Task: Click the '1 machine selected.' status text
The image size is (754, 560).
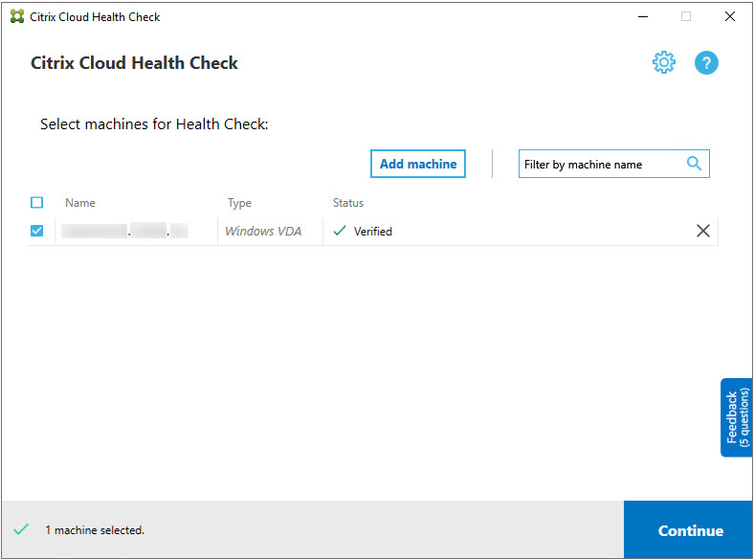Action: point(95,530)
